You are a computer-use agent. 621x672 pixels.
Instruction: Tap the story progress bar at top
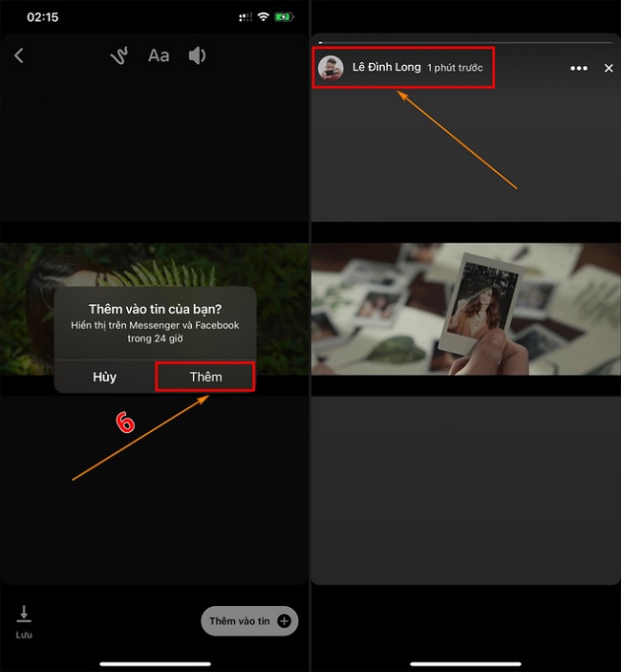click(x=465, y=42)
